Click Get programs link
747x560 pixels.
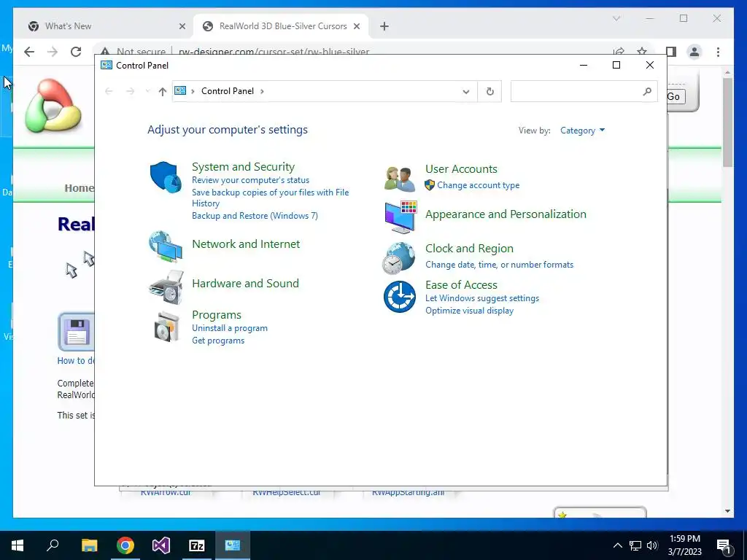tap(218, 341)
